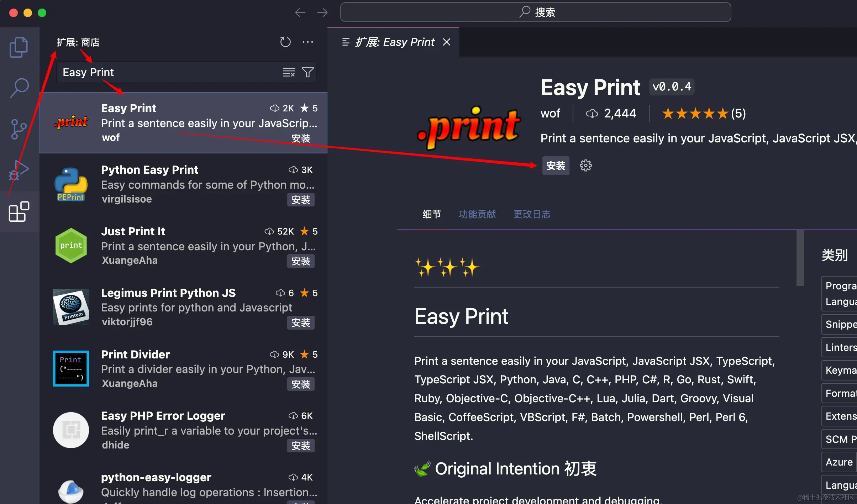
Task: Install Just Print It extension
Action: tap(301, 261)
